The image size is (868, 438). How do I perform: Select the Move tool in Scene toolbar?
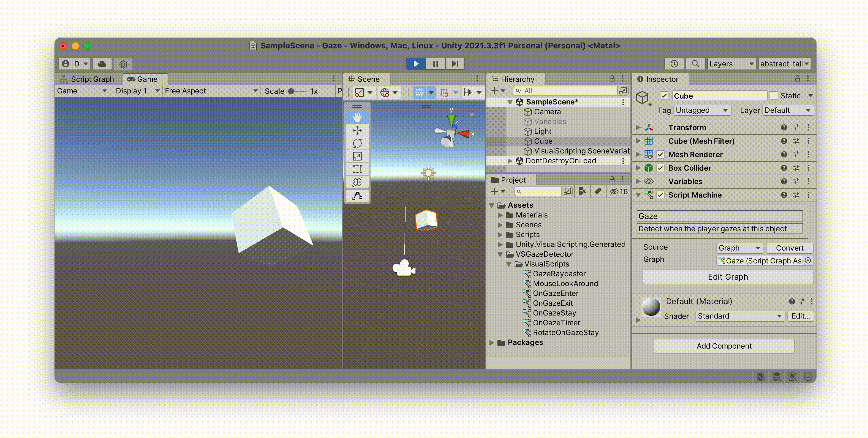coord(357,130)
